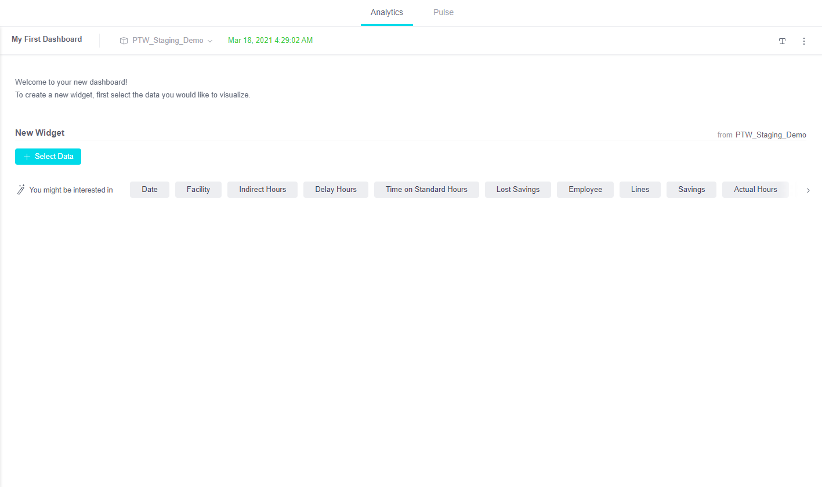The image size is (822, 504).
Task: Click the Savings suggestion chip
Action: click(x=691, y=190)
